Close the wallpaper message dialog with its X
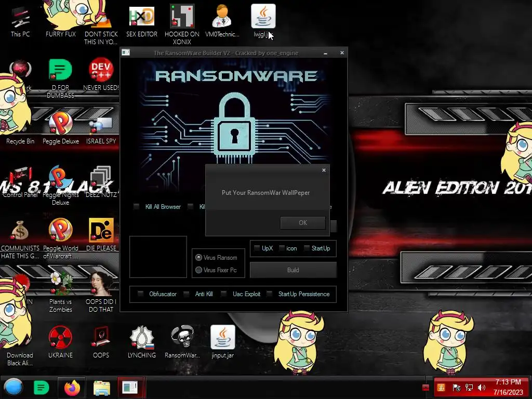532x399 pixels. (324, 170)
